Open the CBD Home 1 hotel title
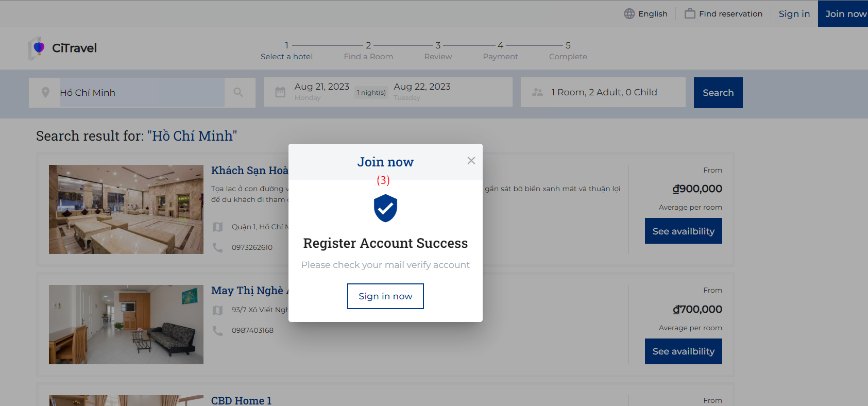 [x=241, y=400]
